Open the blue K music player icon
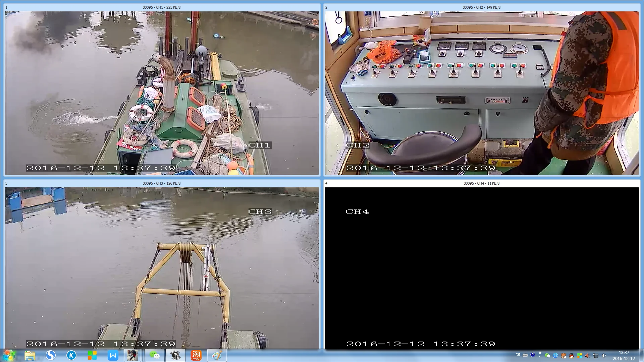Screen dimensions: 644x362 (x=71, y=355)
